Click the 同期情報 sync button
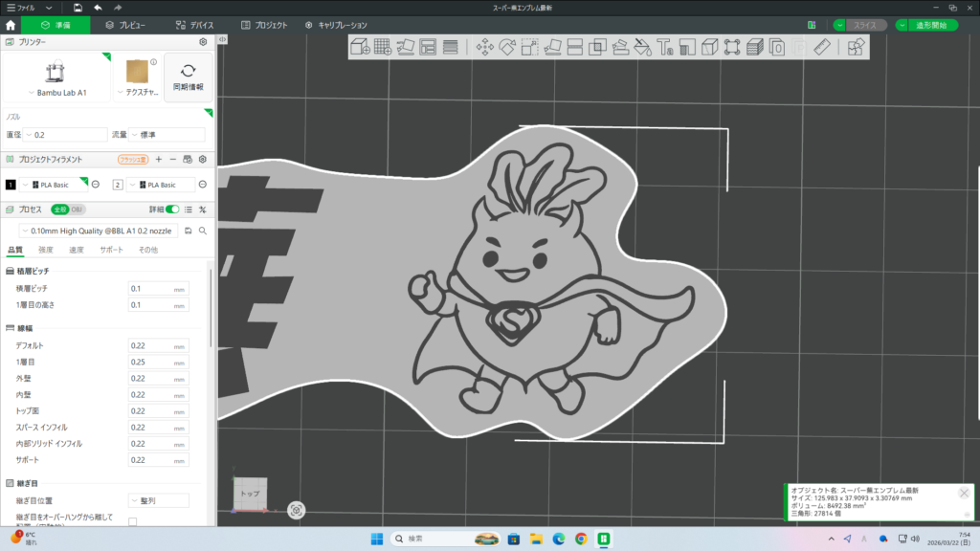This screenshot has height=551, width=980. (x=188, y=77)
